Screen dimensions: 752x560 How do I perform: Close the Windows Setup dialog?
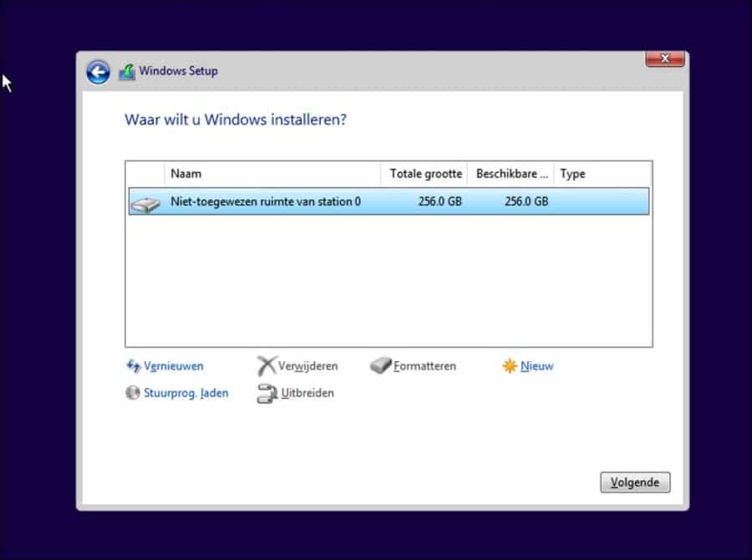point(665,59)
